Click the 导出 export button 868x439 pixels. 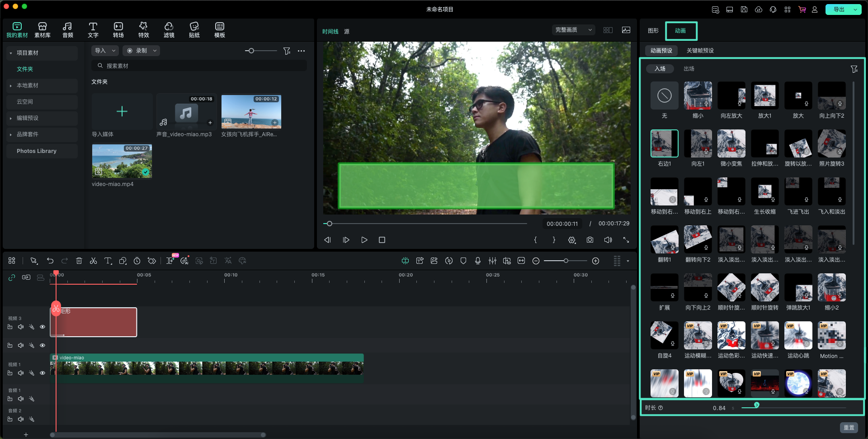click(839, 10)
